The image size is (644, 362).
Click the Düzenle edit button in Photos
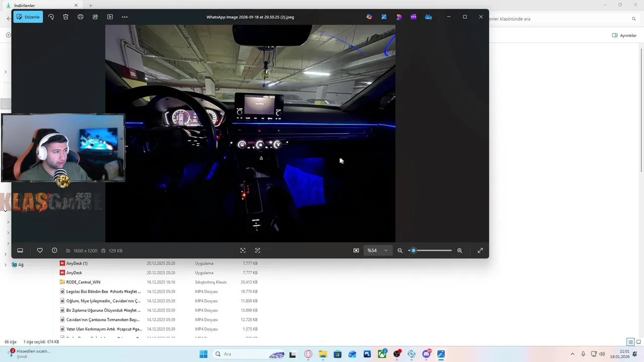pos(28,17)
